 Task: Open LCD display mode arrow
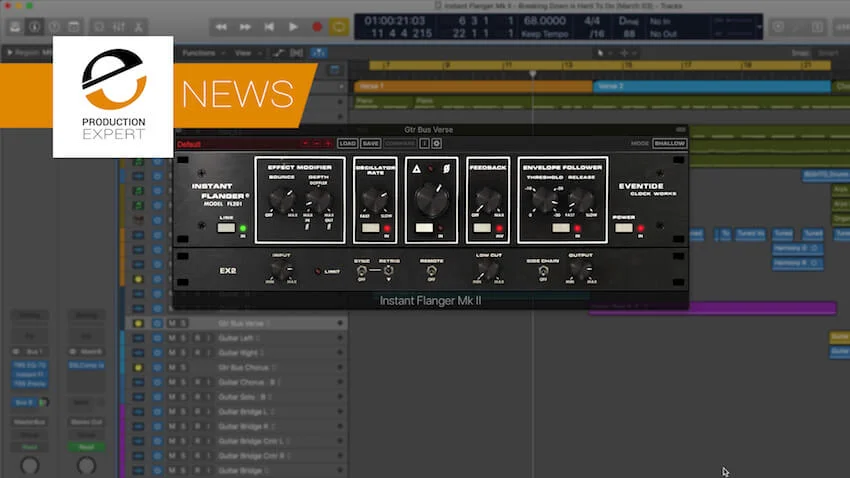click(x=759, y=27)
